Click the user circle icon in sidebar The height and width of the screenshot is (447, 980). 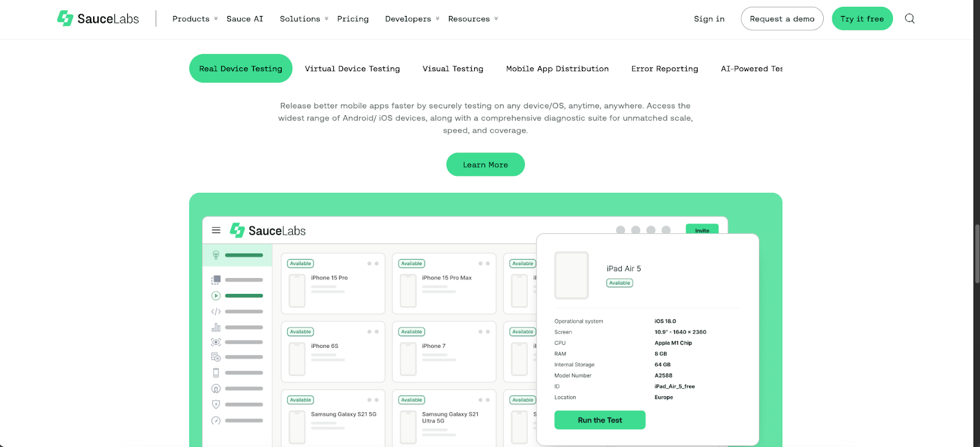(x=216, y=388)
